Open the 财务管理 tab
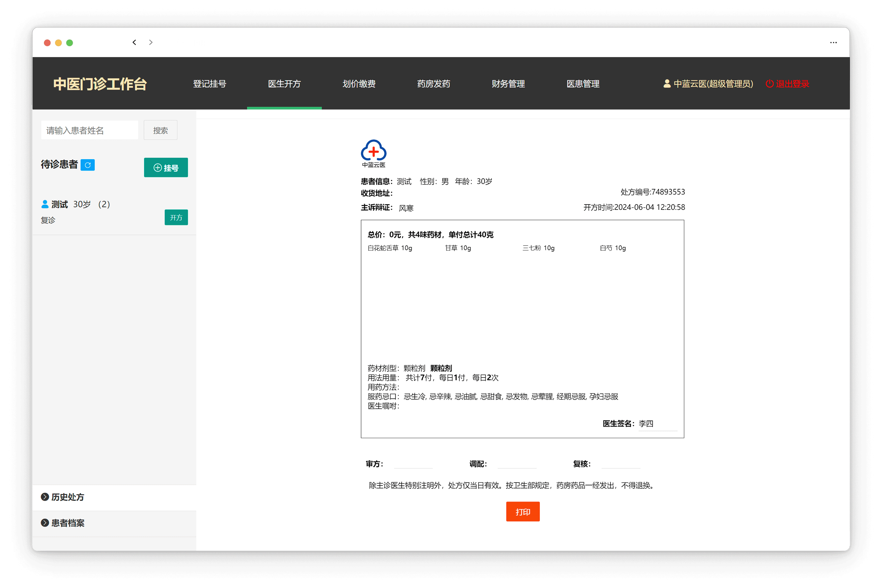 [x=508, y=84]
